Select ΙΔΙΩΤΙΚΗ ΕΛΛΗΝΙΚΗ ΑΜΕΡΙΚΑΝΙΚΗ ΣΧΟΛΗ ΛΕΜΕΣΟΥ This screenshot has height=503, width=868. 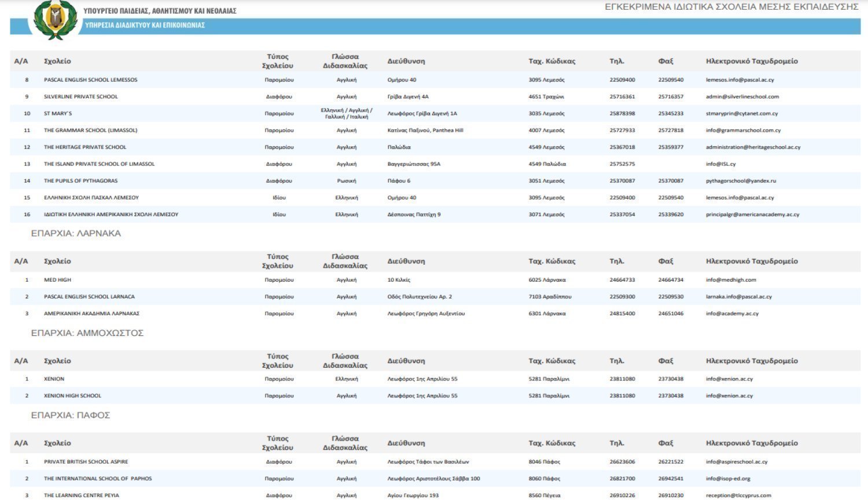111,214
